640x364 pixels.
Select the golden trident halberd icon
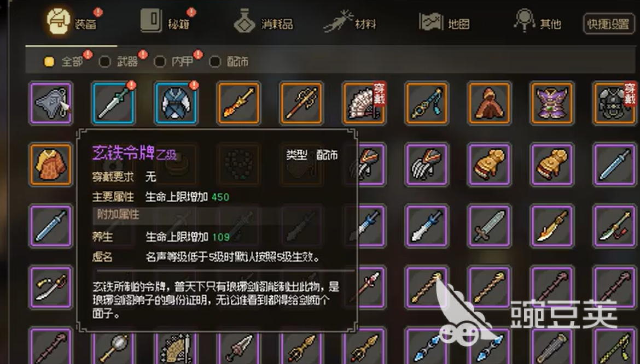[x=301, y=103]
